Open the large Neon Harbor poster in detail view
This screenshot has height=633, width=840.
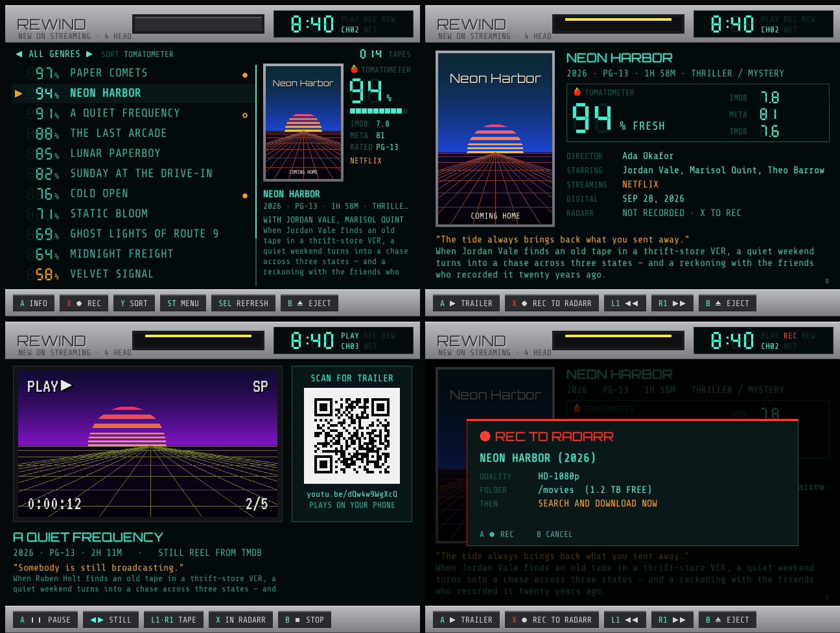(495, 139)
